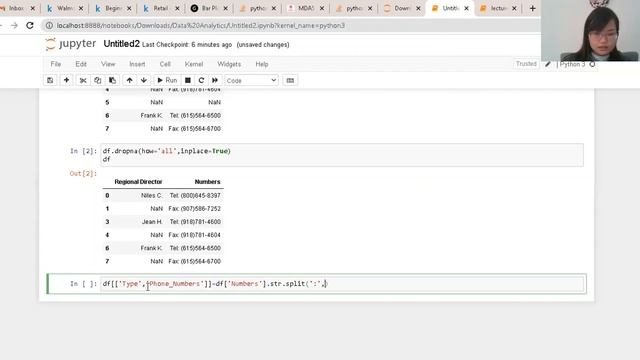This screenshot has width=640, height=360.
Task: Focus the localhost URL address bar
Action: coord(200,26)
